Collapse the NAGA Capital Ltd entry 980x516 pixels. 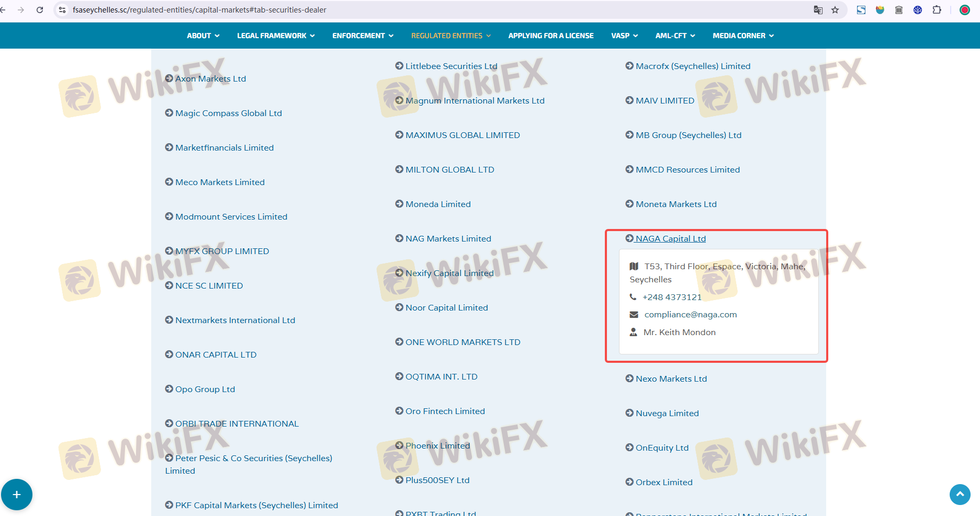point(670,238)
